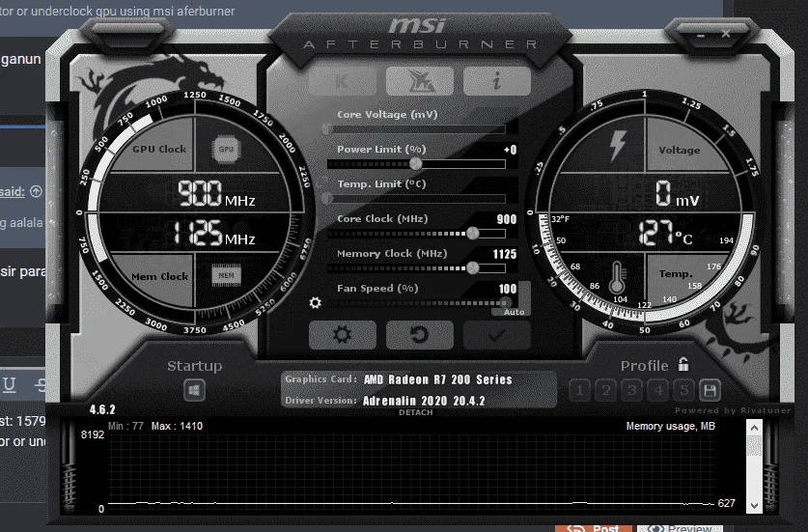Click the 900 MHz GPU clock readout

[x=216, y=194]
